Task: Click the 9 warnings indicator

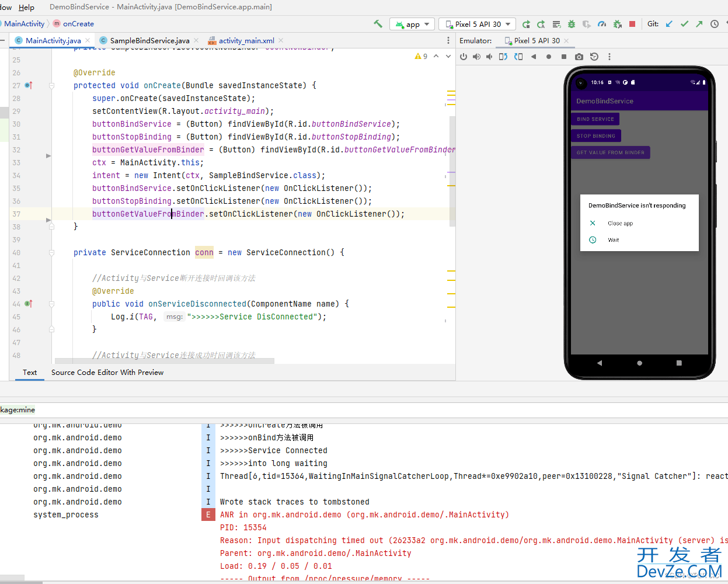Action: pos(421,56)
